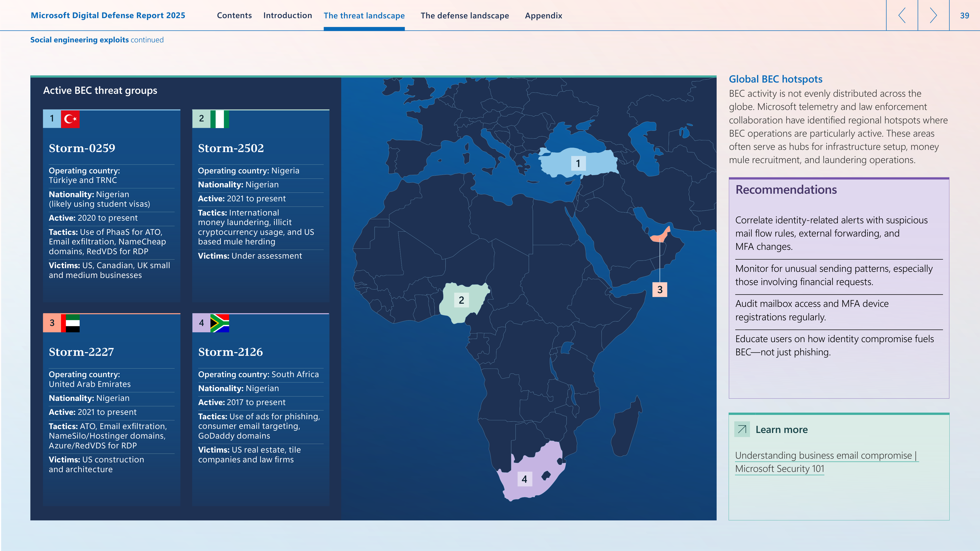Click number badge 3 on Storm-2227 card
This screenshot has height=551, width=980.
click(x=52, y=323)
